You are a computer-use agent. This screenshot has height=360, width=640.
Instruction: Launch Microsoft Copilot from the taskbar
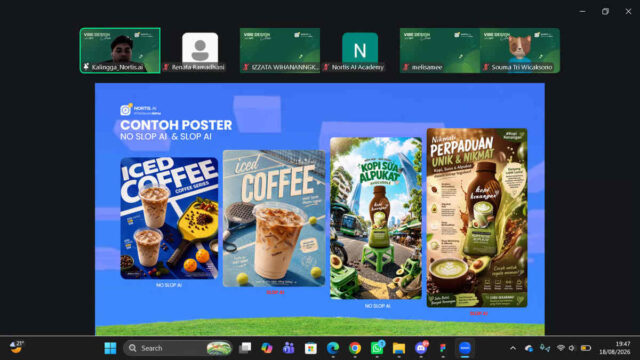267,348
